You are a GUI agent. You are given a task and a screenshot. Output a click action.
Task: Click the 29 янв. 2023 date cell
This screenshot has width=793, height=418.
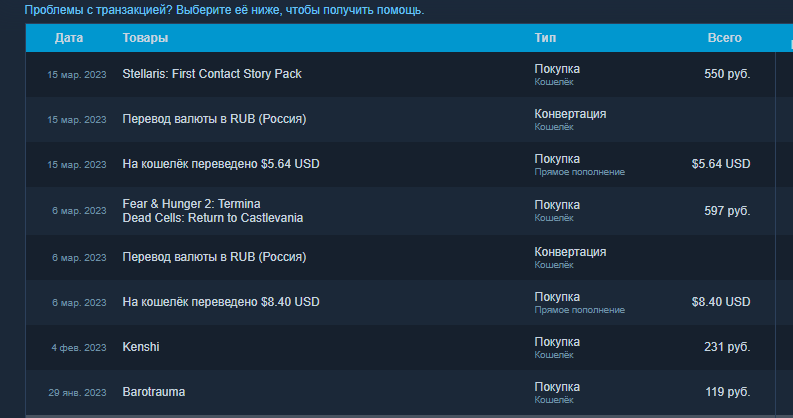[76, 393]
